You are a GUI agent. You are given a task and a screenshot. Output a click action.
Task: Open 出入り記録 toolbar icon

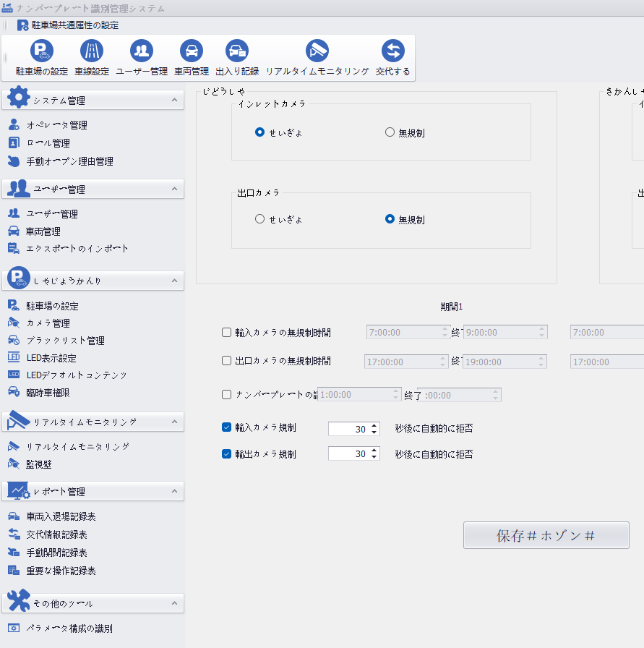pyautogui.click(x=237, y=51)
